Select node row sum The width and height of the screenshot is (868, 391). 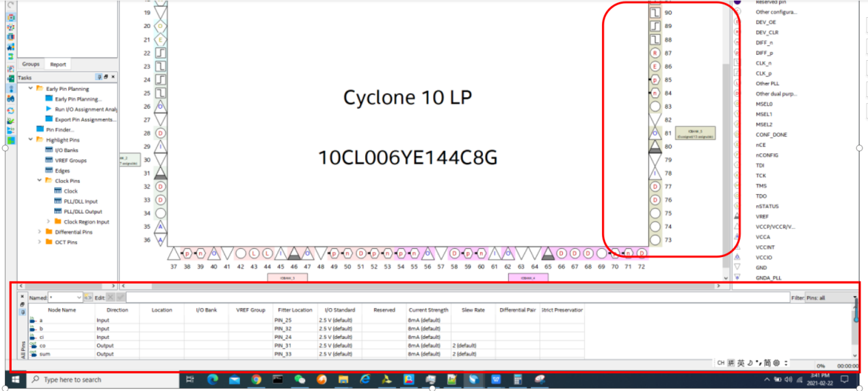pyautogui.click(x=306, y=354)
